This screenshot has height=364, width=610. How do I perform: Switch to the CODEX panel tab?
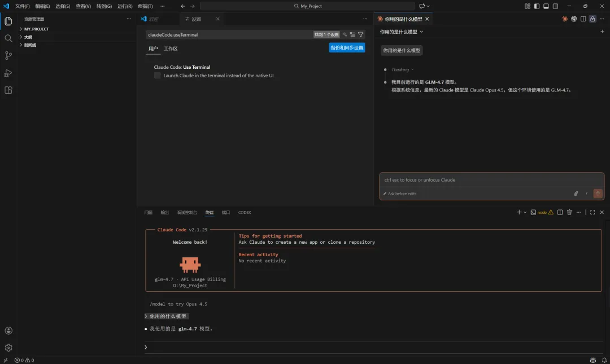(x=245, y=212)
